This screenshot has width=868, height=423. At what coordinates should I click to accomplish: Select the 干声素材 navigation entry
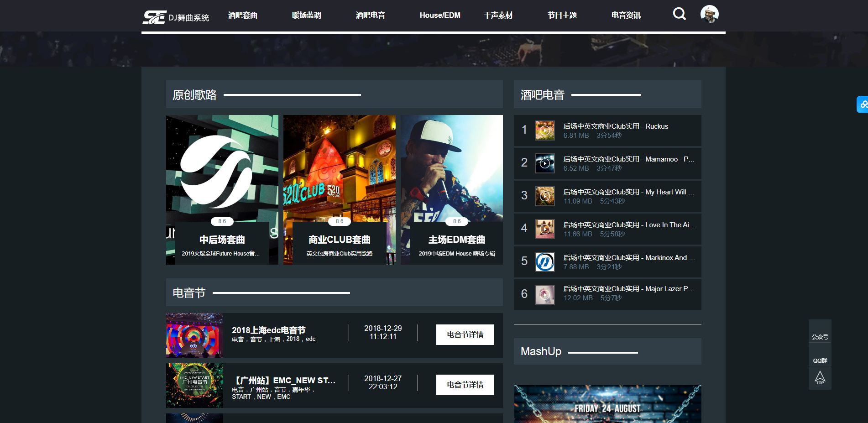coord(498,15)
